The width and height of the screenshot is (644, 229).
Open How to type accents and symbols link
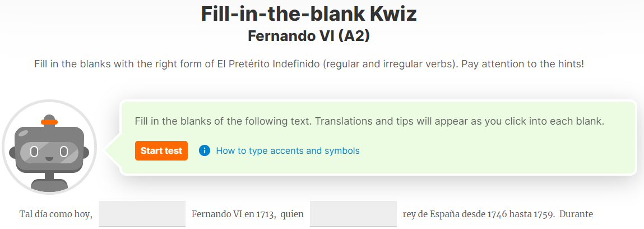coord(288,151)
